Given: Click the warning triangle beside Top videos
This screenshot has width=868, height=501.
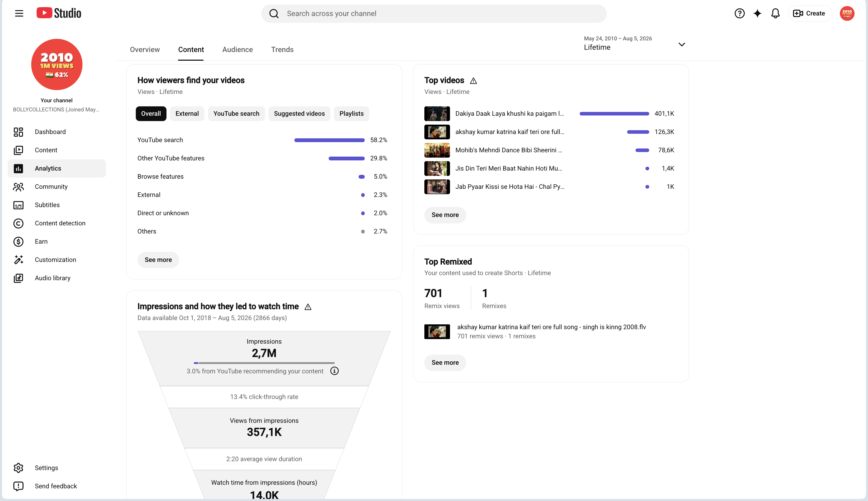Looking at the screenshot, I should 473,81.
